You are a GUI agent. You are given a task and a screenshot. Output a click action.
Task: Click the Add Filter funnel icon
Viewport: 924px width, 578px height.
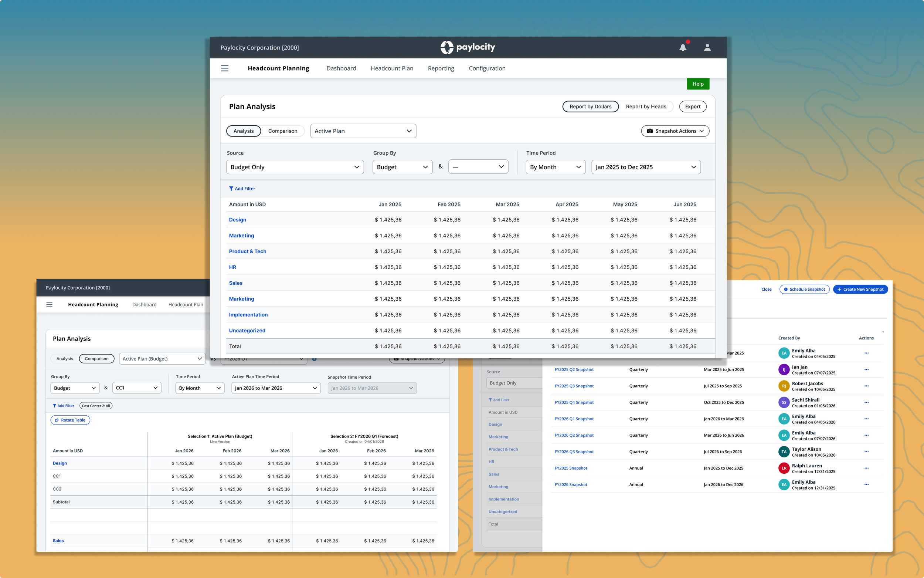tap(231, 189)
